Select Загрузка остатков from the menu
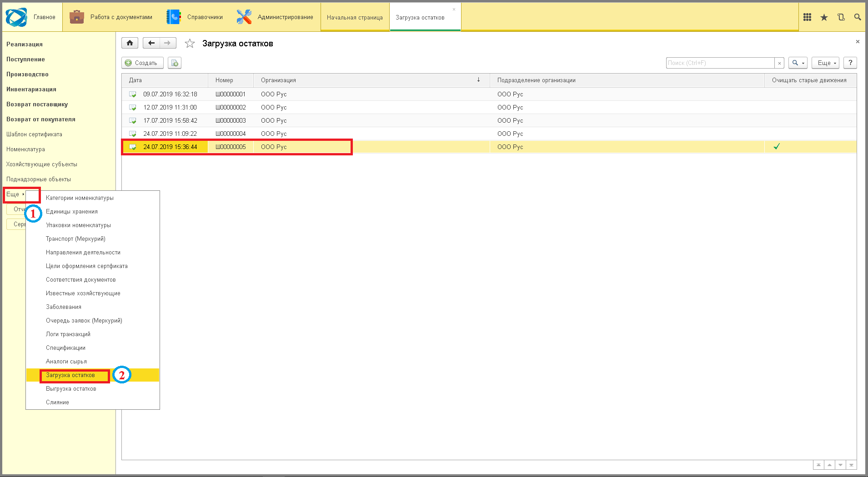The image size is (868, 477). [x=93, y=375]
